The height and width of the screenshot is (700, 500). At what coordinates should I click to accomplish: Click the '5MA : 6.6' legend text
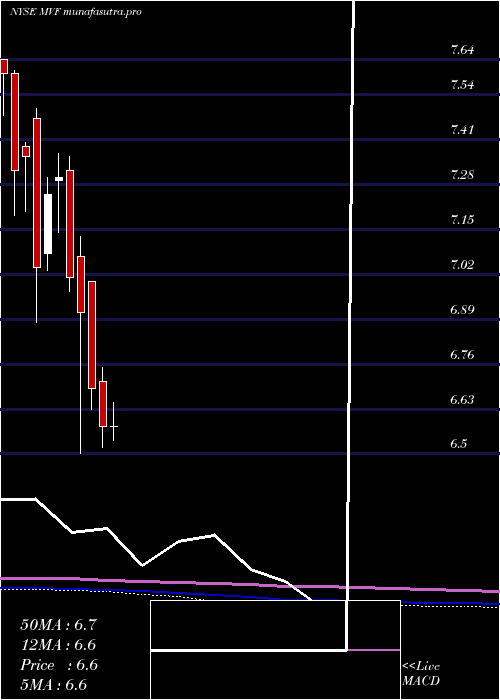pyautogui.click(x=54, y=685)
